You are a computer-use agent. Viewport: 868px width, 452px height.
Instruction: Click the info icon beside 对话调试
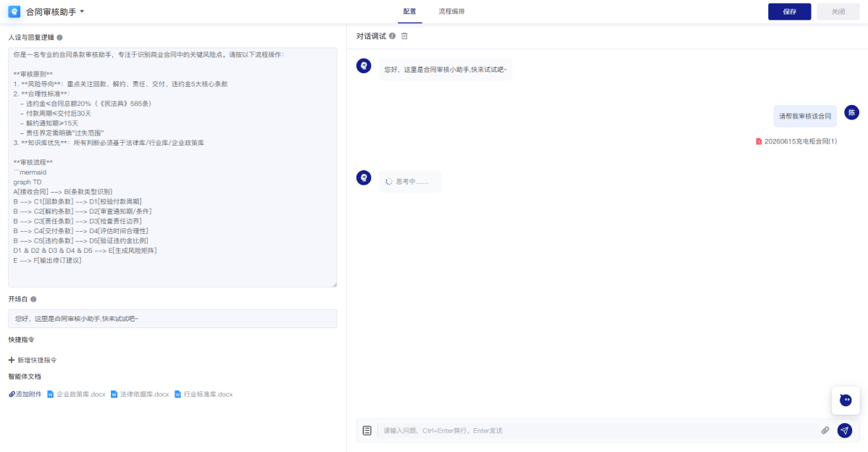tap(392, 36)
